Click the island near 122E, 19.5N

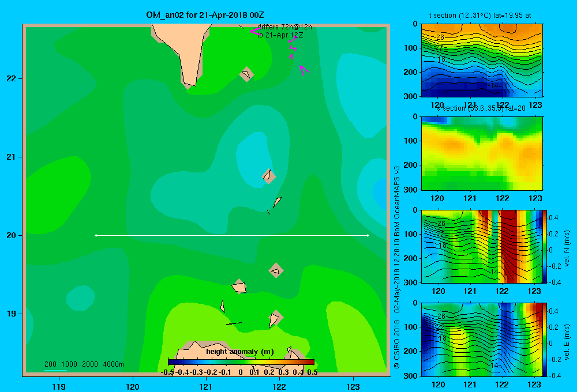[x=276, y=270]
